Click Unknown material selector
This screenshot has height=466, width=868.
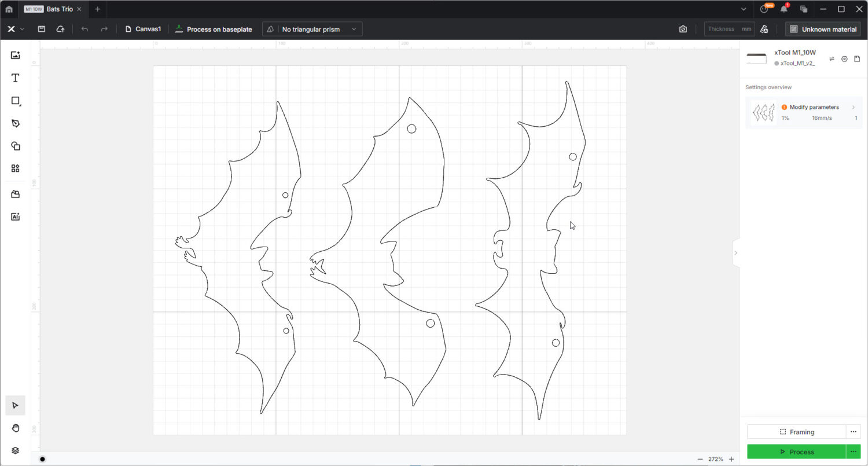(822, 28)
